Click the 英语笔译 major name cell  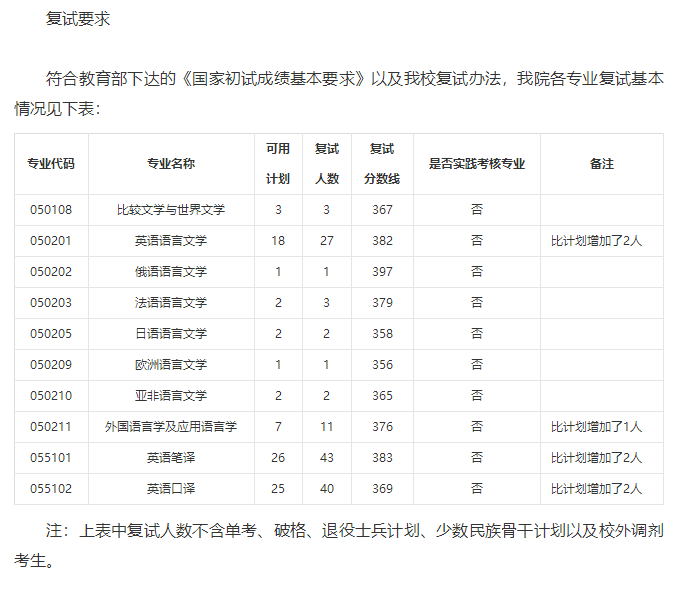coord(171,458)
